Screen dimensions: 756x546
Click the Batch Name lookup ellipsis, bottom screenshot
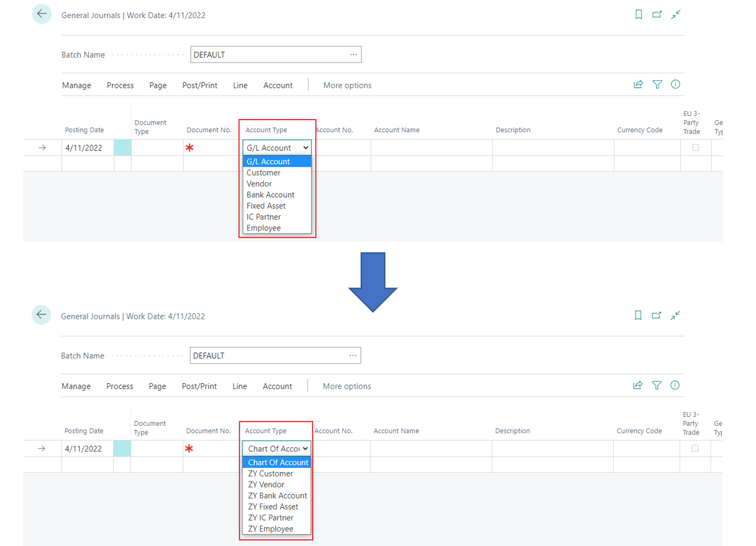click(x=353, y=355)
